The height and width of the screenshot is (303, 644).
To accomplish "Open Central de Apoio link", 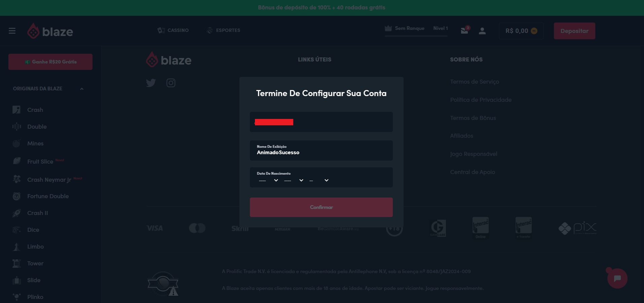I will pyautogui.click(x=472, y=172).
